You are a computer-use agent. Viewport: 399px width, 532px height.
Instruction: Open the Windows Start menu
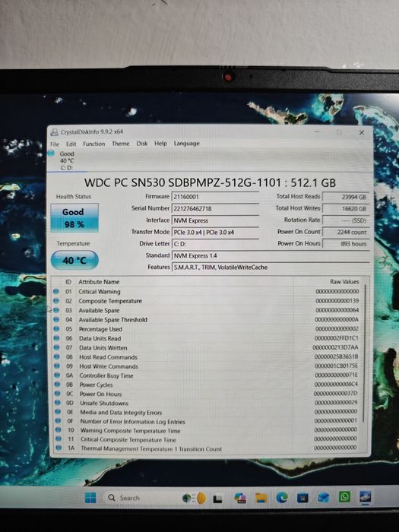[90, 498]
